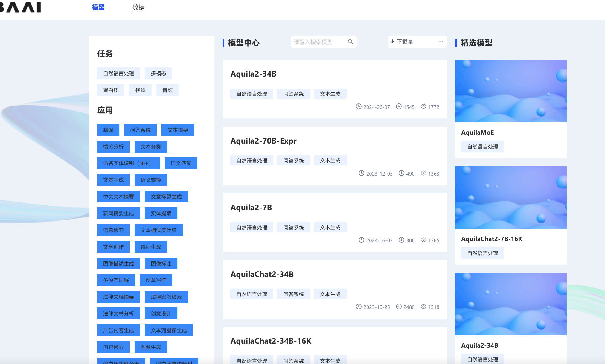
Task: Filter by task 蛋白质
Action: 111,90
